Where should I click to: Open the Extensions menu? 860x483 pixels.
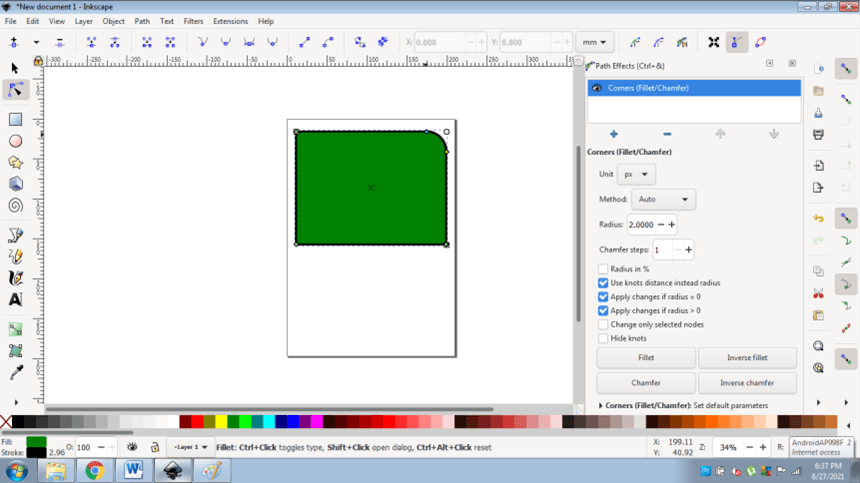pos(230,21)
